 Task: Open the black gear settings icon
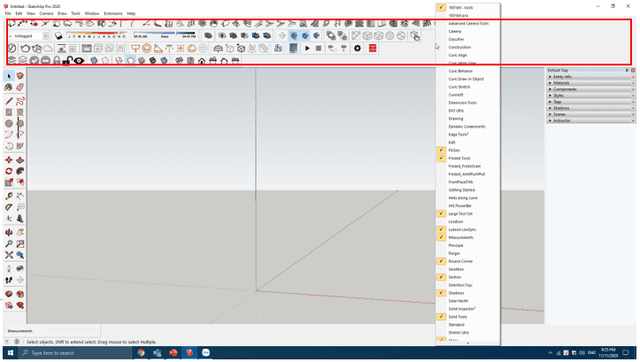(358, 49)
